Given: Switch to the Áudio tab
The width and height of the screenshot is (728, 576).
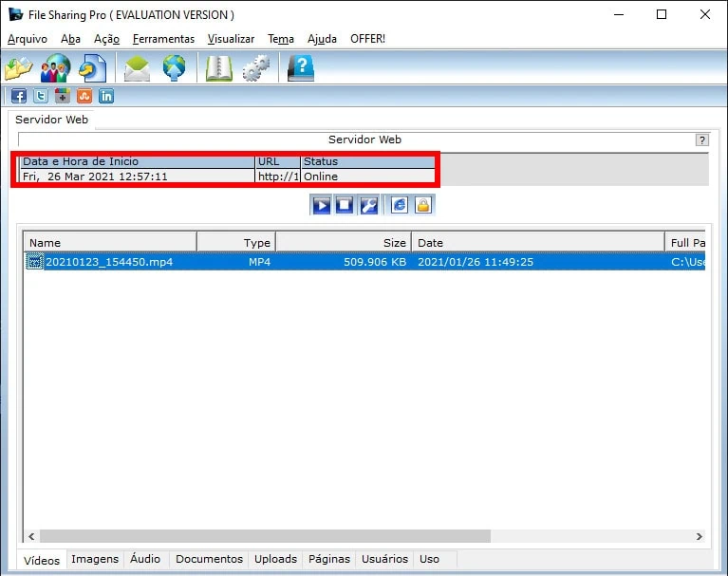Looking at the screenshot, I should pyautogui.click(x=145, y=559).
